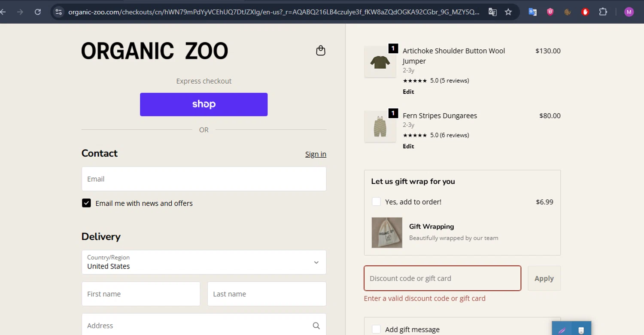Open the Extensions puzzle piece menu

603,12
